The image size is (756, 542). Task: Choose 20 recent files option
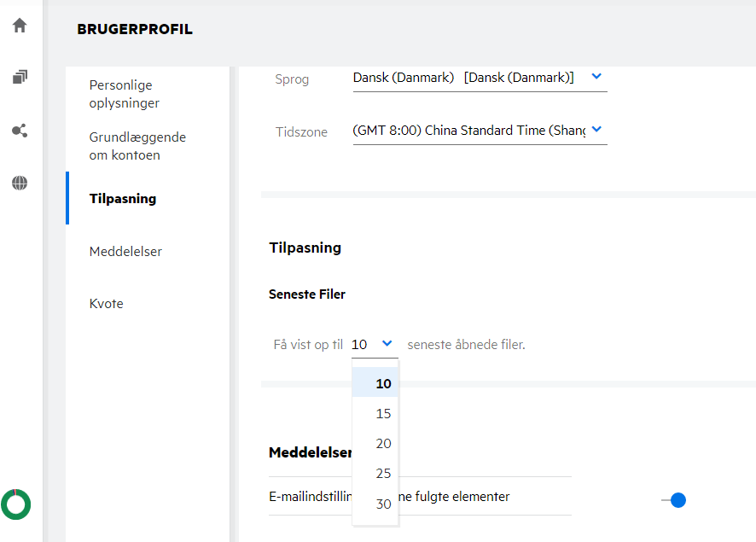(x=383, y=444)
